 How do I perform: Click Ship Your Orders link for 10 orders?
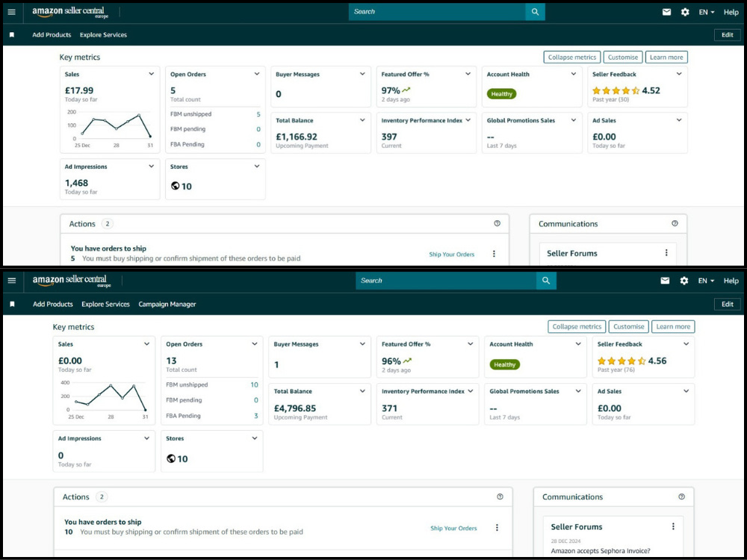[x=453, y=528]
